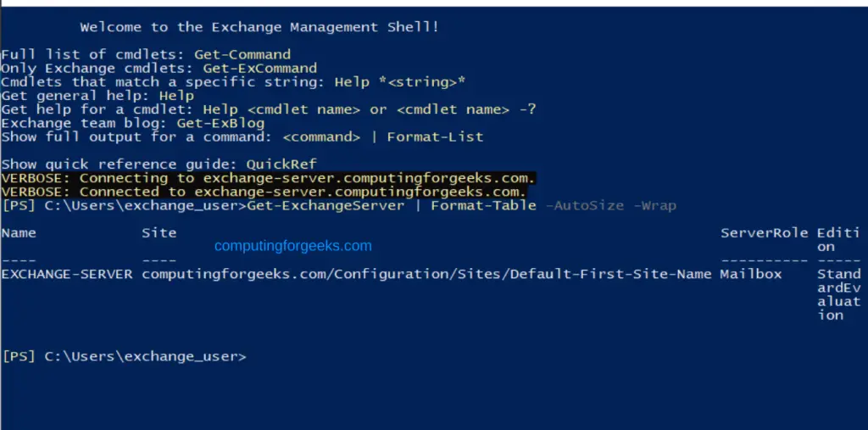Click the typed Get-ExchangeServer command

pyautogui.click(x=325, y=205)
